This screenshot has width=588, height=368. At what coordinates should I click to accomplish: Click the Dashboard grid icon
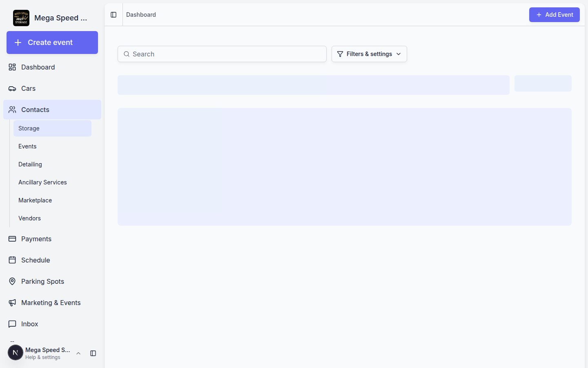tap(12, 67)
